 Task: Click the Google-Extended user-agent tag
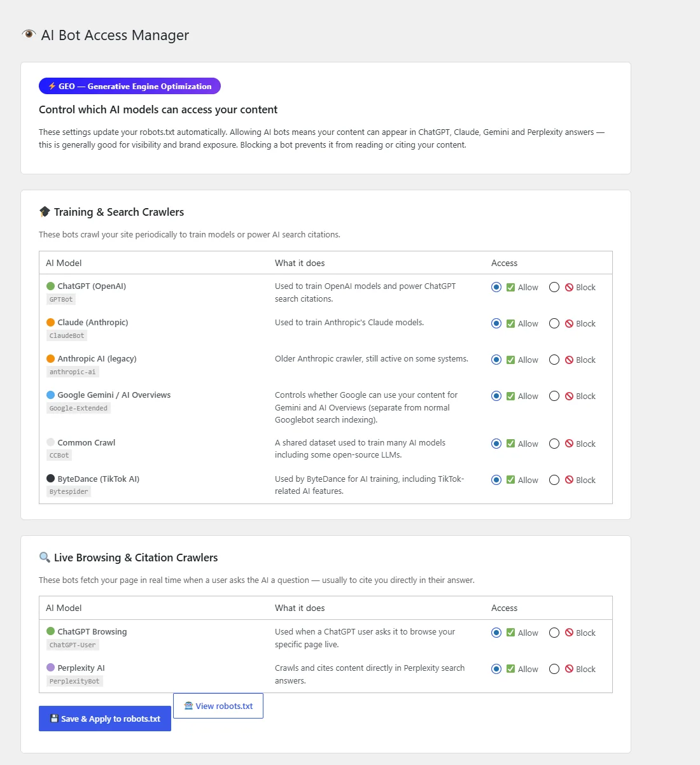(x=78, y=408)
